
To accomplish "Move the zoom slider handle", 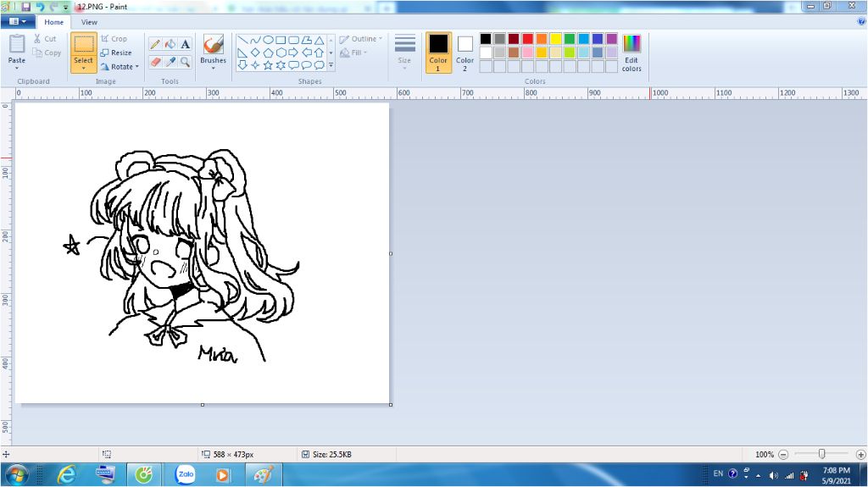I will tap(822, 454).
